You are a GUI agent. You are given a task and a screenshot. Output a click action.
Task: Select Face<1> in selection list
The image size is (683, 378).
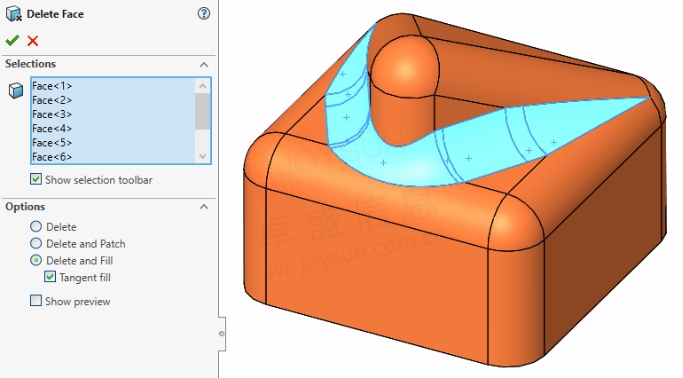pos(113,86)
